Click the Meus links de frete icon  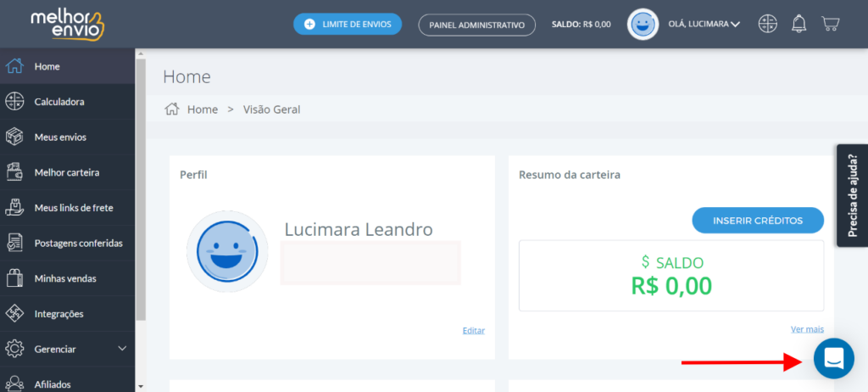pyautogui.click(x=14, y=208)
